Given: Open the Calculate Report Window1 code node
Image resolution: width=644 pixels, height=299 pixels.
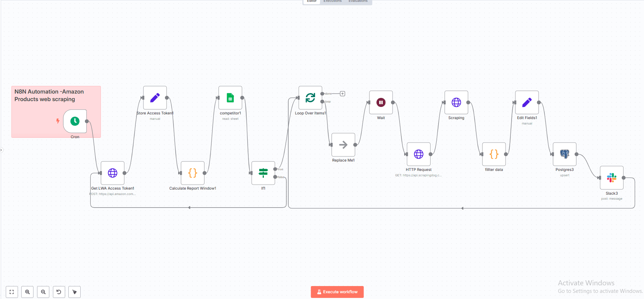Looking at the screenshot, I should pos(193,173).
